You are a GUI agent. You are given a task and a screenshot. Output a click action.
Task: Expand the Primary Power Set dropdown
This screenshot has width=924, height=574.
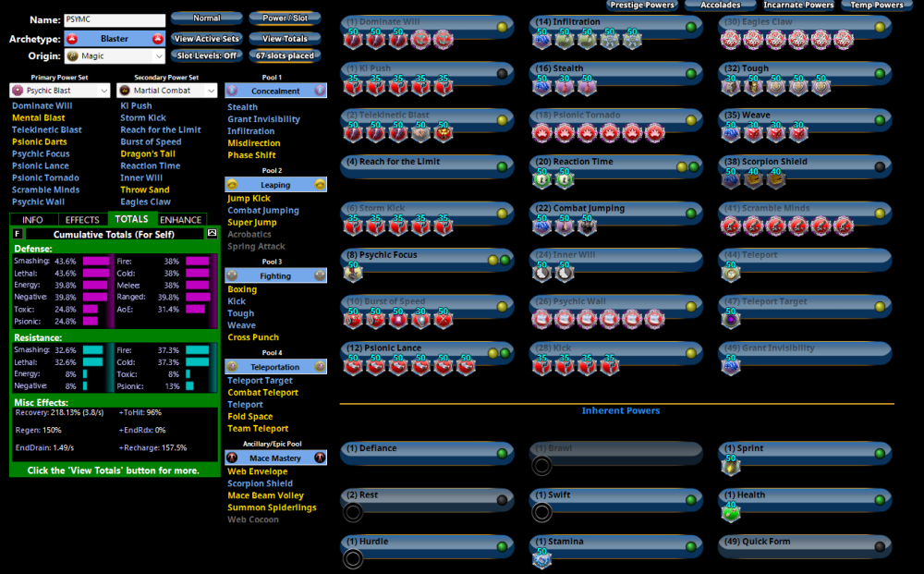(61, 91)
